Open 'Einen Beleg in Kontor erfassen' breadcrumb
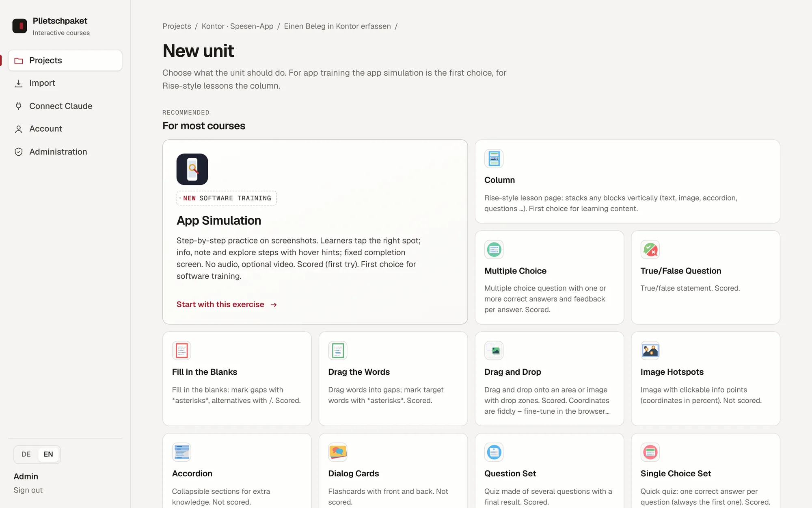The image size is (812, 508). [x=337, y=26]
